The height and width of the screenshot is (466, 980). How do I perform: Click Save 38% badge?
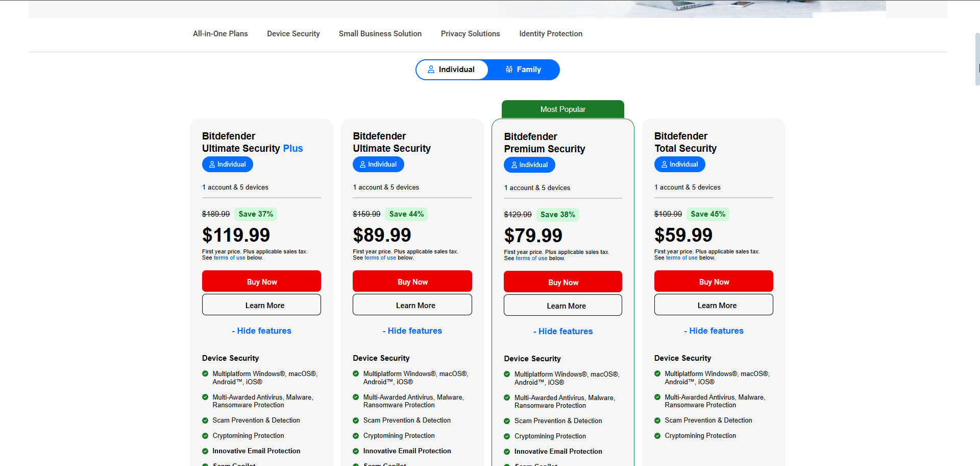(x=557, y=215)
